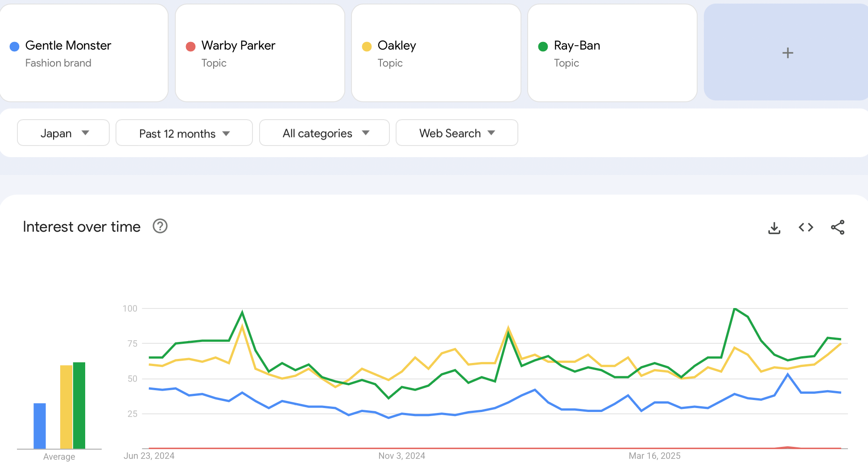Click the Mar 16, 2025 axis label
Screen dimensions: 868x475
coord(654,456)
